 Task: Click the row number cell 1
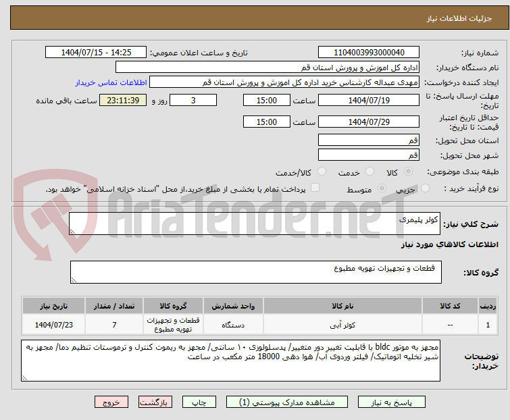click(x=488, y=324)
